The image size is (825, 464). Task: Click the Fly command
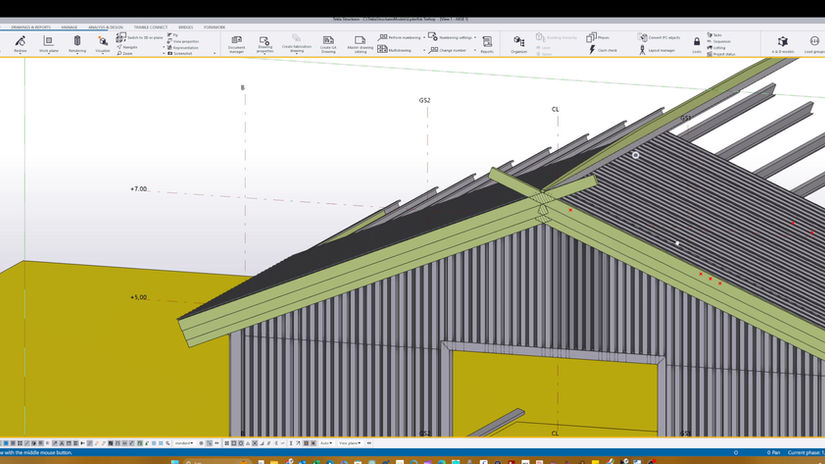click(173, 35)
